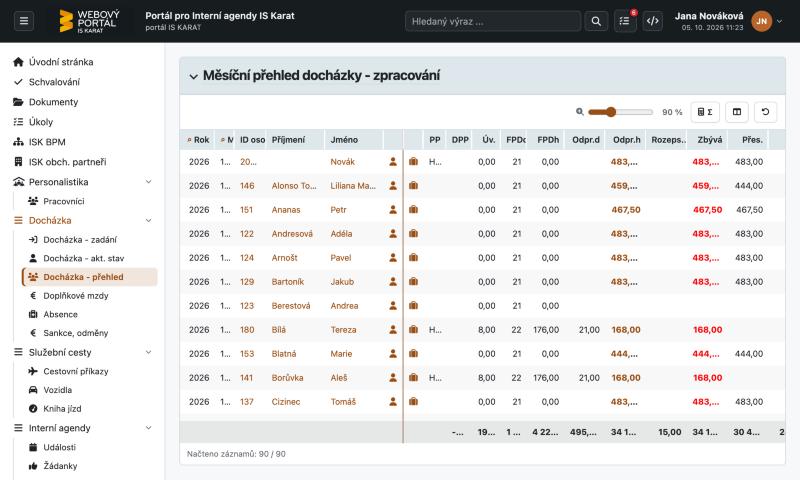
Task: Open the hamburger menu in header
Action: [23, 21]
